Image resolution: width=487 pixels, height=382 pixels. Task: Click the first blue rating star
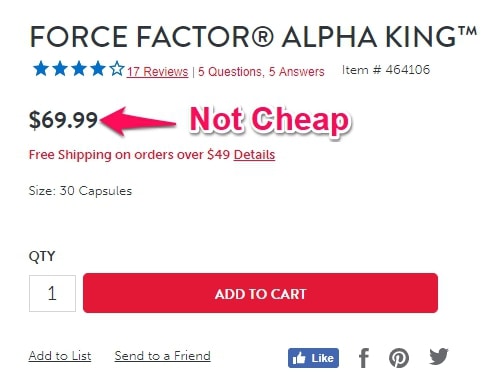[x=41, y=69]
